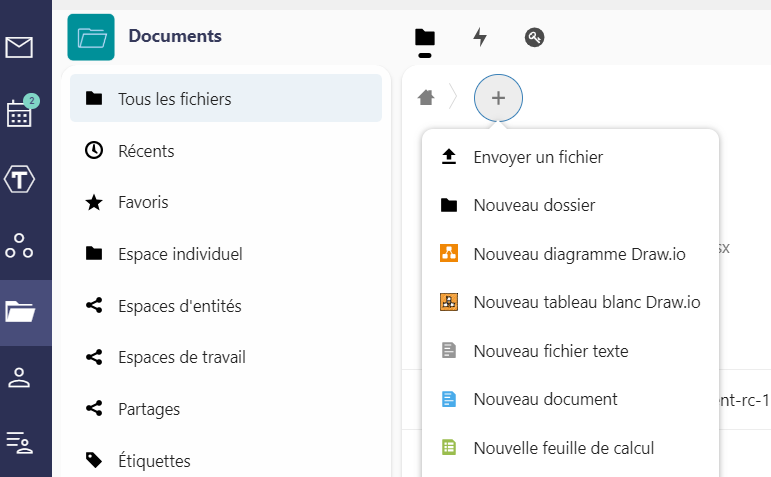Open the three-circles app icon
The height and width of the screenshot is (477, 771).
(x=19, y=246)
